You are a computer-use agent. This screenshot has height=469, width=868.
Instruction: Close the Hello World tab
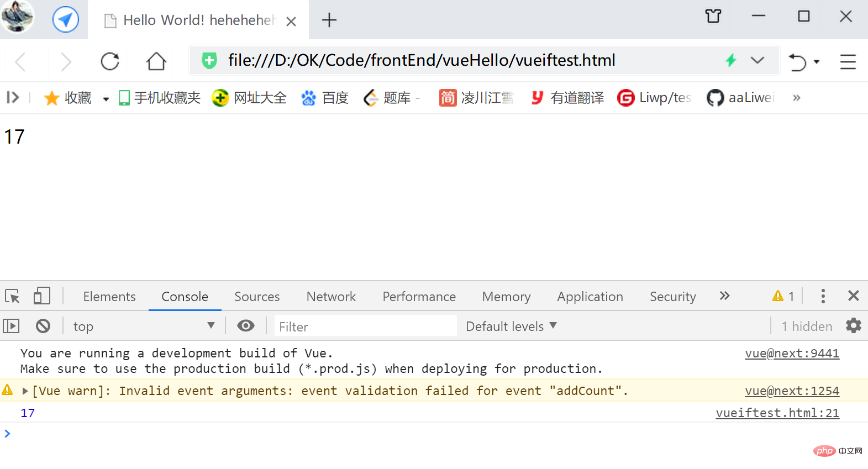(x=291, y=22)
